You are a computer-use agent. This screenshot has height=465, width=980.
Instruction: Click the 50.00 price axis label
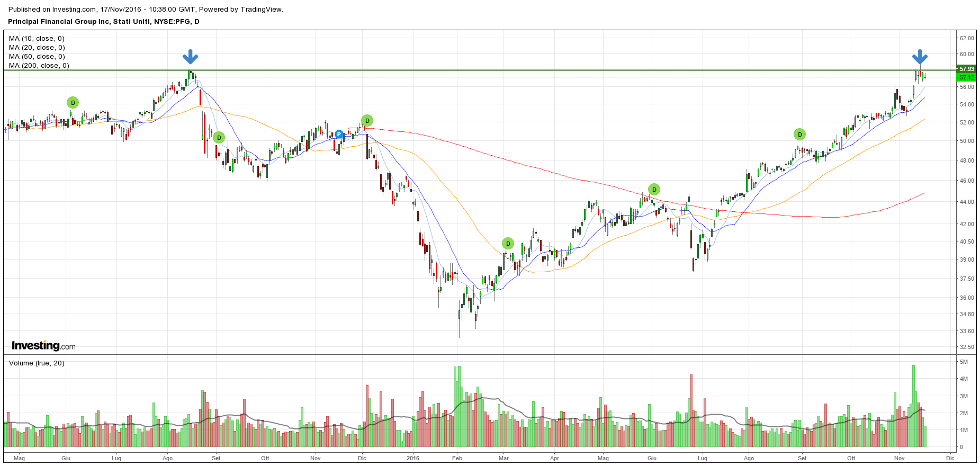[x=967, y=141]
